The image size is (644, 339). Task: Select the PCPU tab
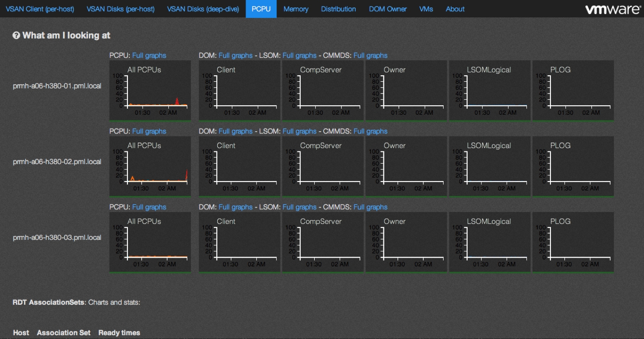pos(261,9)
